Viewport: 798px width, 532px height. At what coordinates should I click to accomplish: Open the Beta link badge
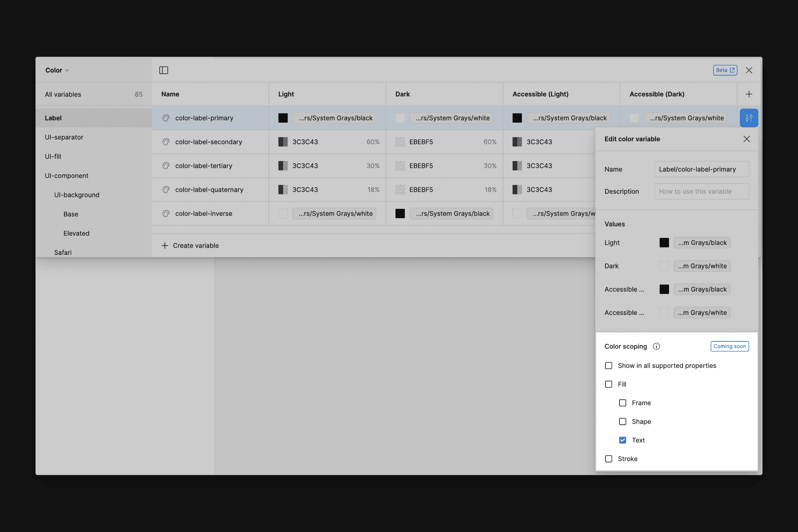(725, 70)
